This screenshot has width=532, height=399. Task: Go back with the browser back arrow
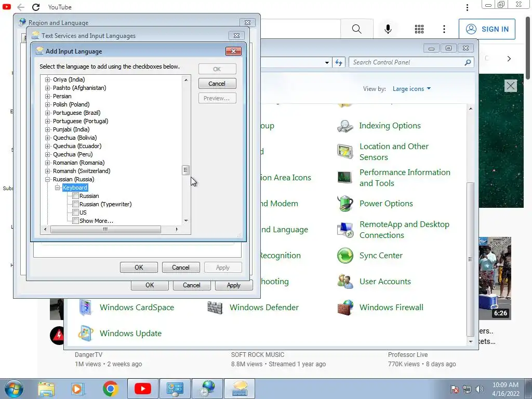click(x=21, y=7)
